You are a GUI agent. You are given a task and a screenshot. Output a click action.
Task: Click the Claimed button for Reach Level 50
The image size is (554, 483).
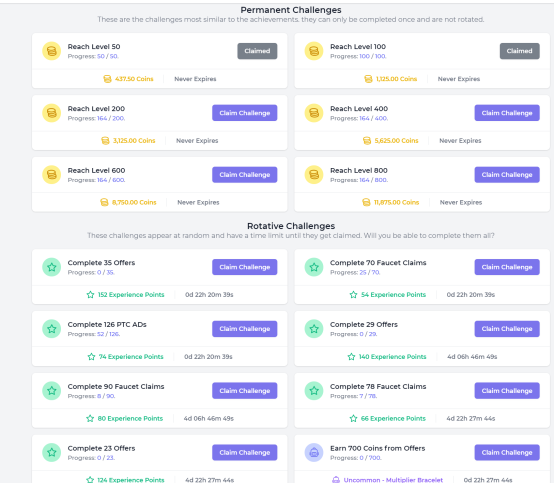click(257, 51)
